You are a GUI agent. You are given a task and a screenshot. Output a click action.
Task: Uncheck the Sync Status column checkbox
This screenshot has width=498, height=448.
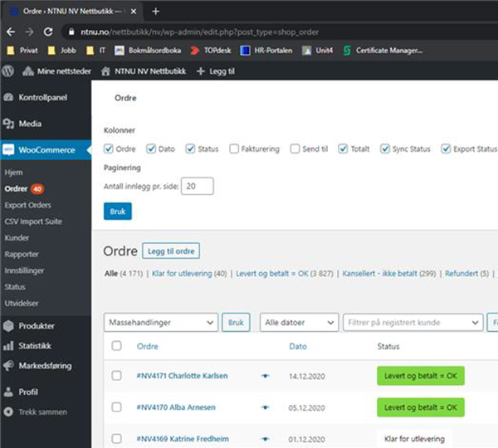[385, 149]
